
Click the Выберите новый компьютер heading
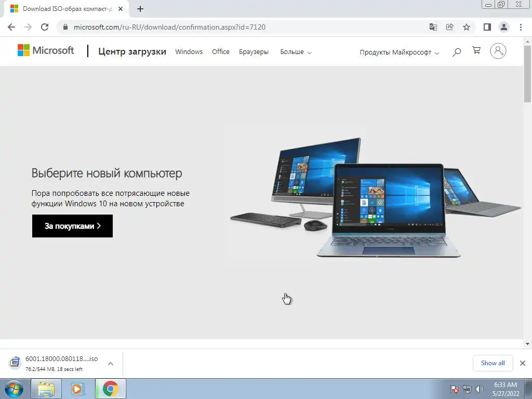tap(107, 173)
